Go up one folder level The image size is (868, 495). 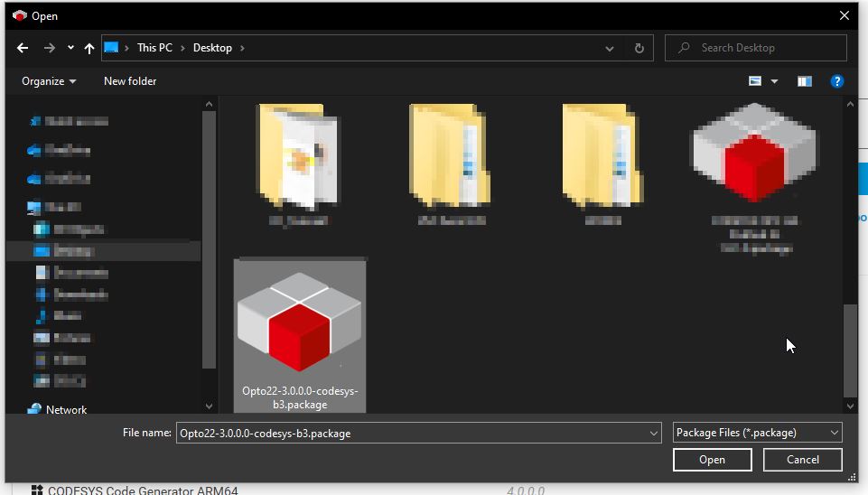click(89, 48)
